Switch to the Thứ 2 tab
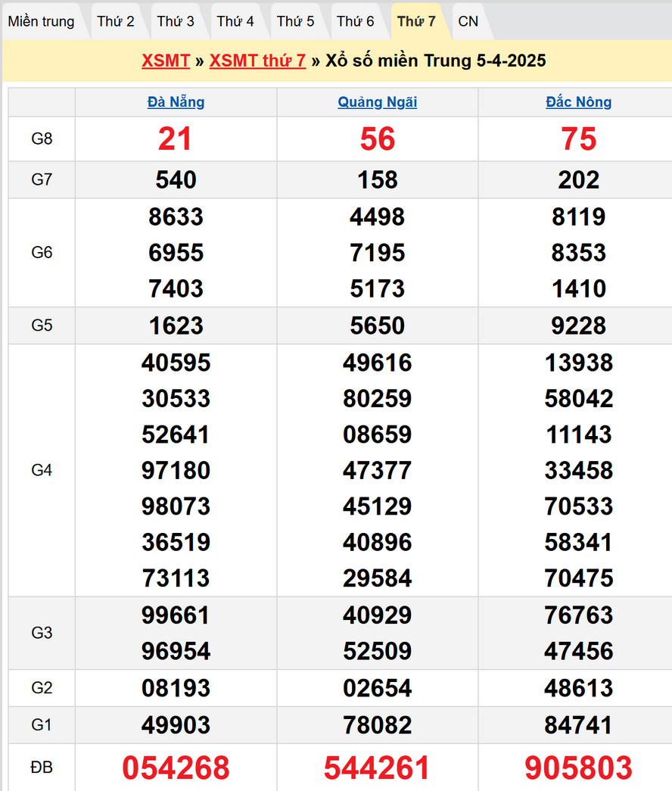Image resolution: width=672 pixels, height=791 pixels. (116, 21)
